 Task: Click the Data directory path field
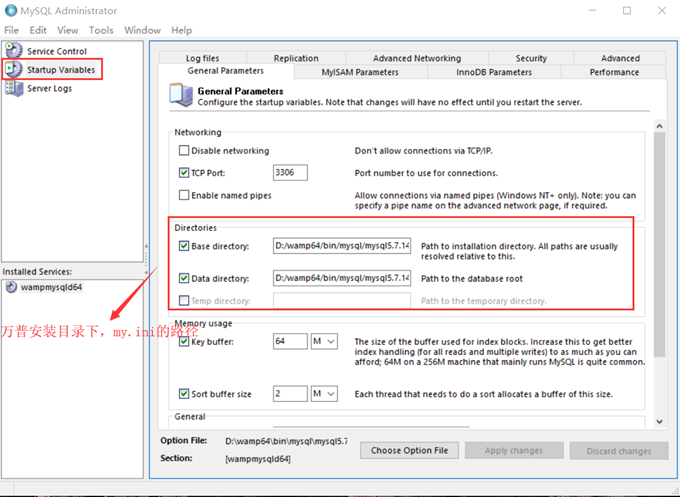click(342, 278)
